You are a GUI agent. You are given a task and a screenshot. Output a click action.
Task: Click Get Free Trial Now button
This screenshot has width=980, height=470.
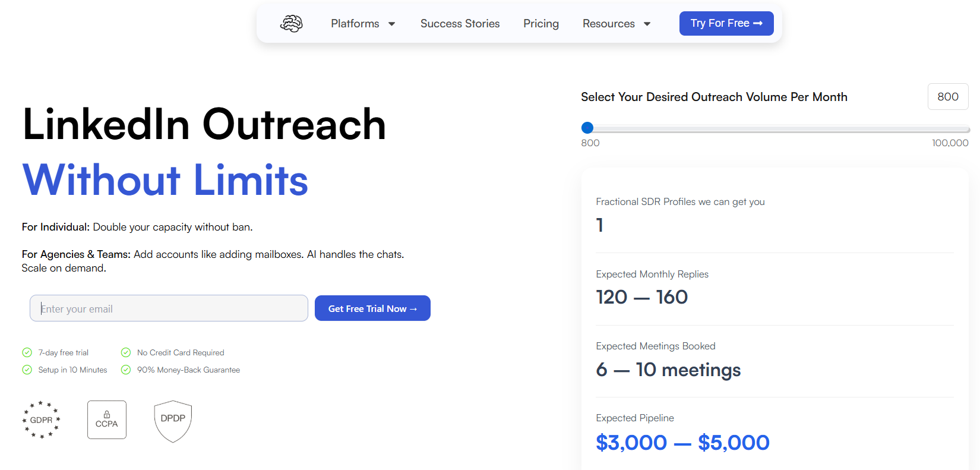coord(372,308)
